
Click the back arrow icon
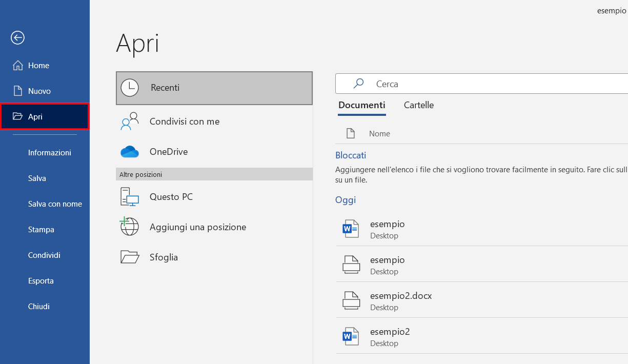[x=17, y=37]
